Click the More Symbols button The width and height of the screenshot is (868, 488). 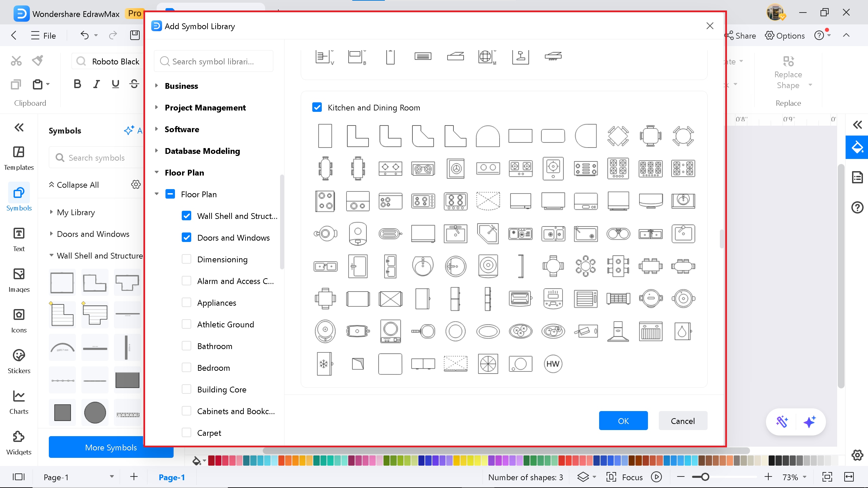coord(111,447)
